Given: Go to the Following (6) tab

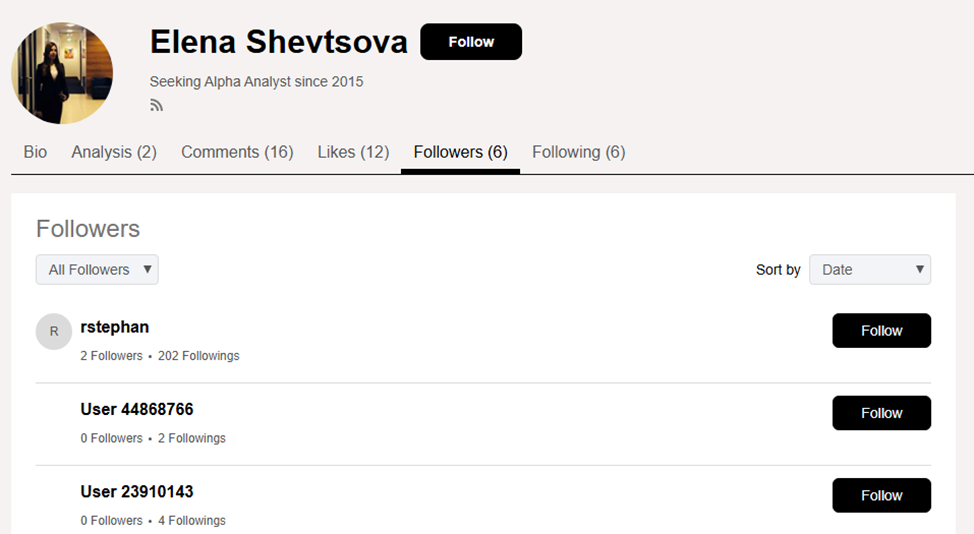Looking at the screenshot, I should point(578,152).
